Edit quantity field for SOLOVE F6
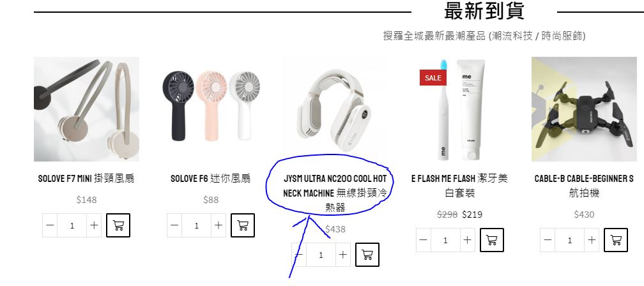 (x=196, y=225)
